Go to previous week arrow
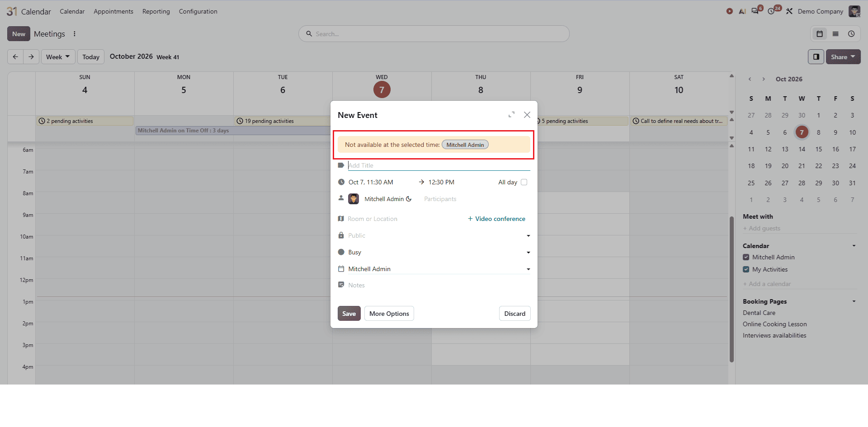Viewport: 868px width, 427px height. coord(15,56)
